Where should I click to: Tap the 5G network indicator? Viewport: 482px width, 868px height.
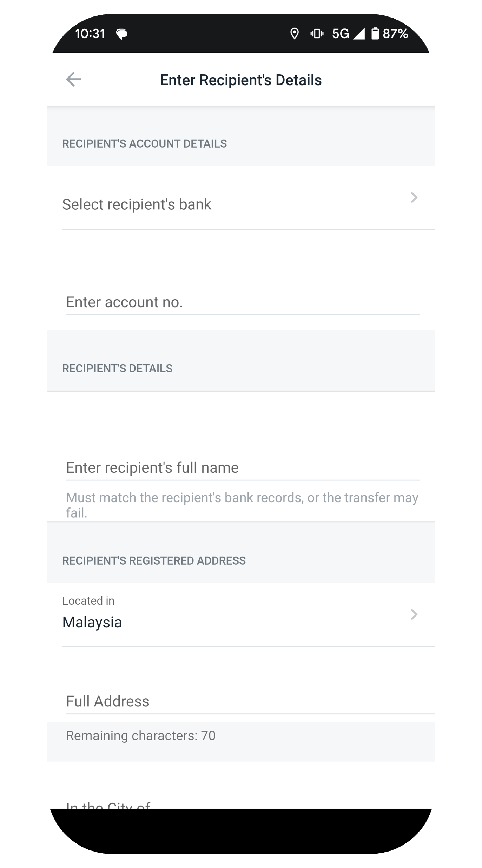click(x=340, y=34)
